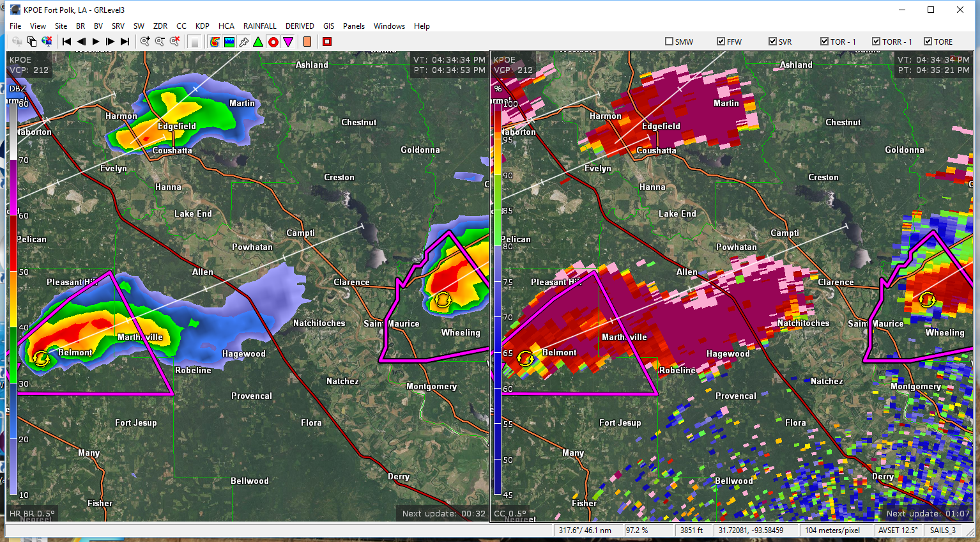Click the globe with red X icon

point(47,42)
